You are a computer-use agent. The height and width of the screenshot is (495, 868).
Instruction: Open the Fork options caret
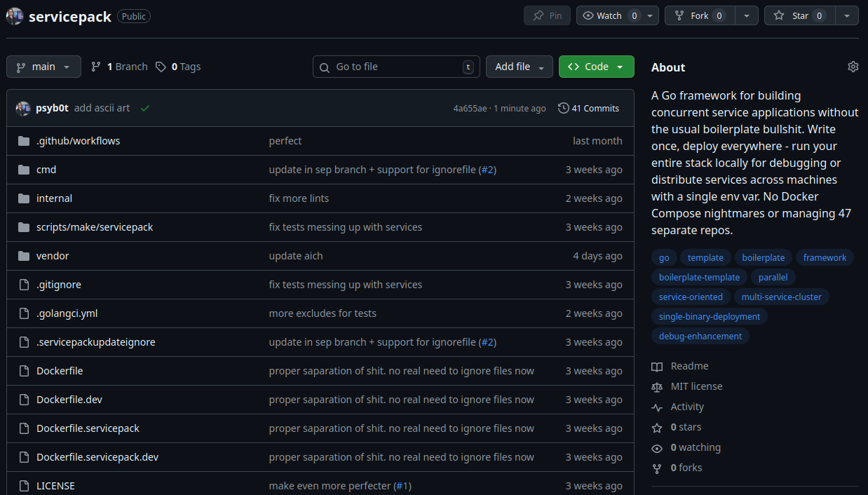(x=746, y=15)
